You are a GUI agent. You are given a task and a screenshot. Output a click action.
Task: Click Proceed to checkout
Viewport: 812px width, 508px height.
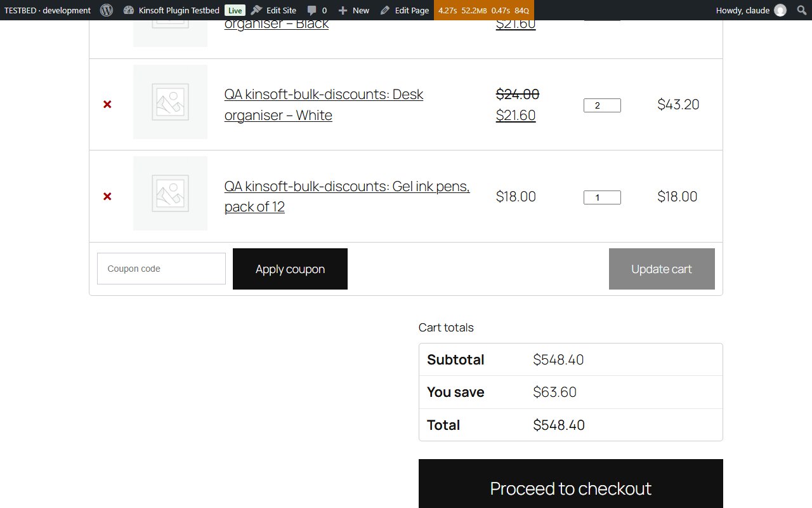coord(571,484)
